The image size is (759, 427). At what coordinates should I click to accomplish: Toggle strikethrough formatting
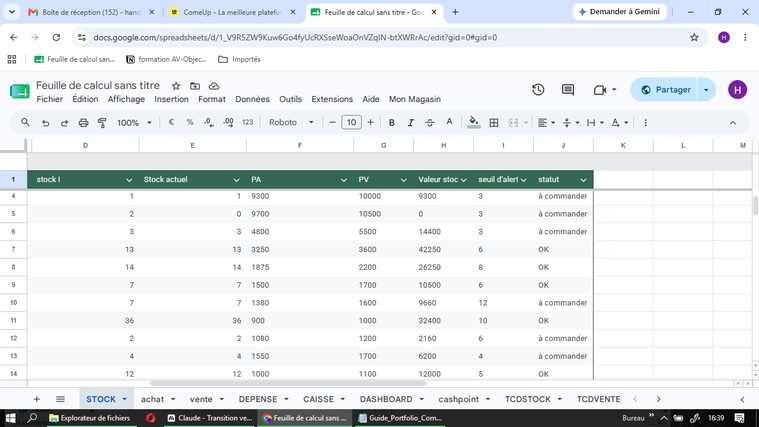click(430, 123)
